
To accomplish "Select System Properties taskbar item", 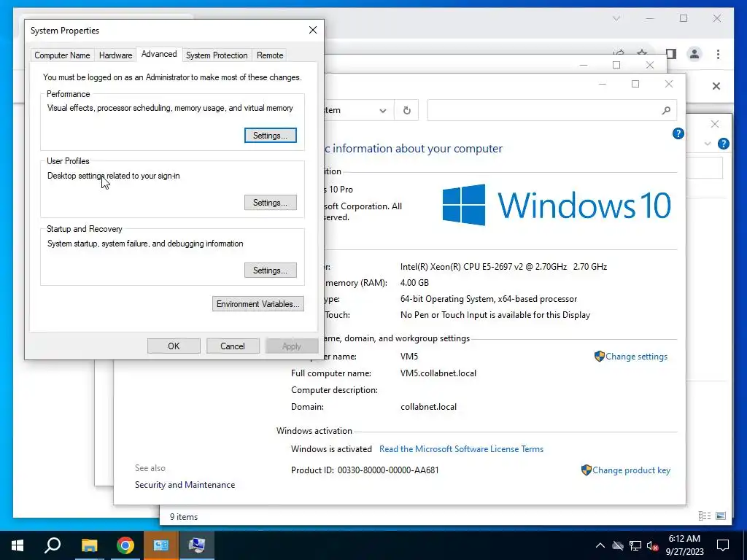I will [x=197, y=545].
